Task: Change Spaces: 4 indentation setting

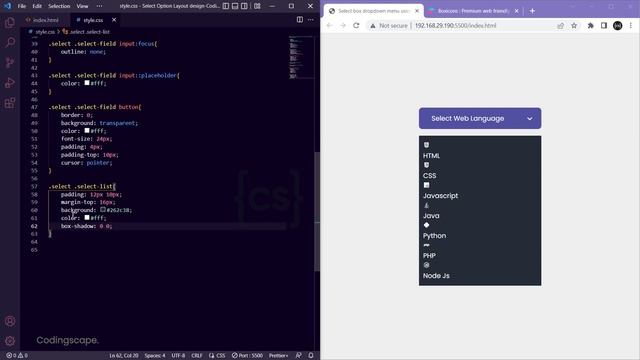Action: [x=155, y=356]
